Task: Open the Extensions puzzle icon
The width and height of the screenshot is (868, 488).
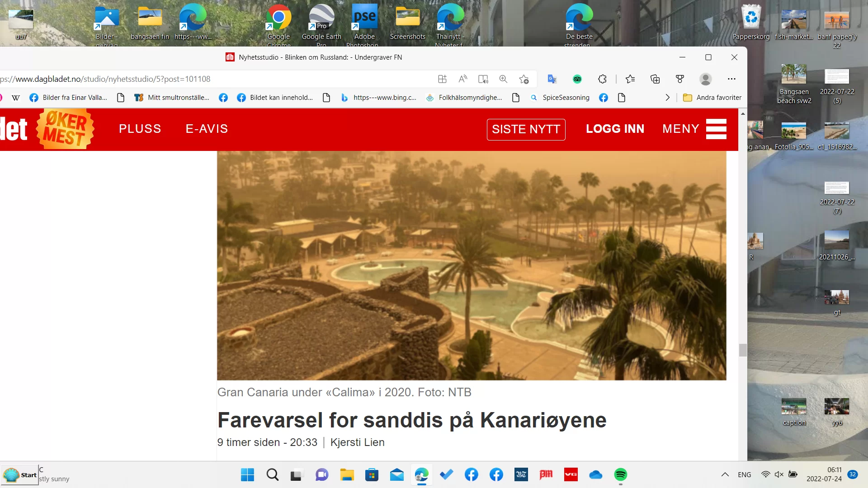Action: pyautogui.click(x=602, y=79)
